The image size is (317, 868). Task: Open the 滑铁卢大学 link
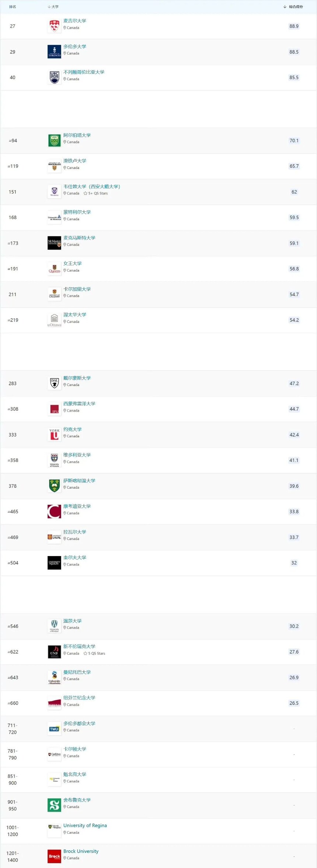(x=74, y=161)
